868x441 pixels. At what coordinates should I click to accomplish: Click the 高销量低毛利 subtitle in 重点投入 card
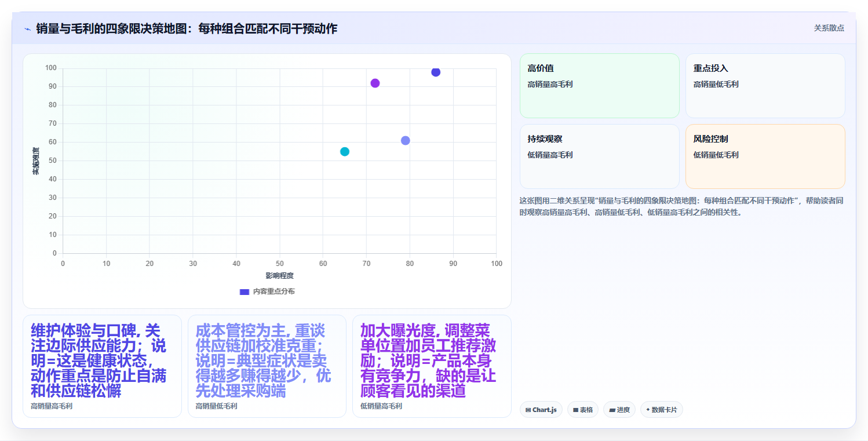[x=716, y=84]
